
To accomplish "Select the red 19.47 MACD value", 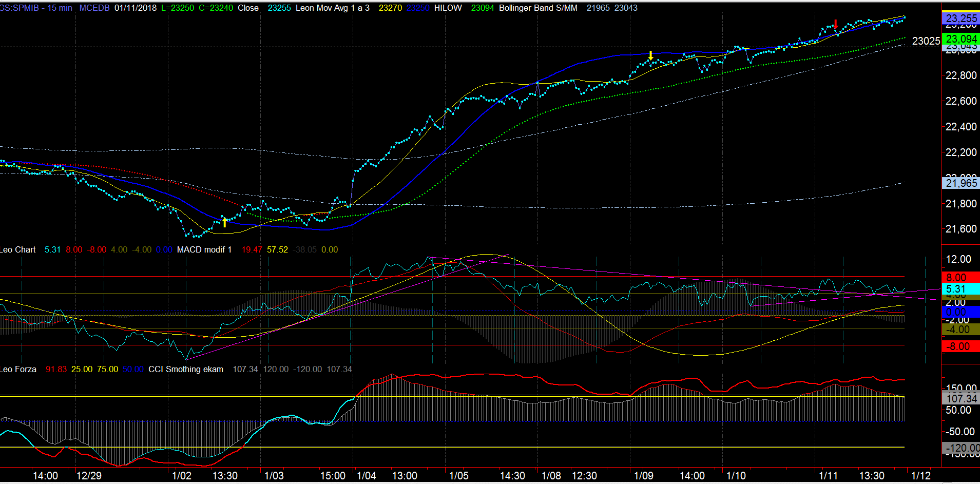I will point(252,250).
